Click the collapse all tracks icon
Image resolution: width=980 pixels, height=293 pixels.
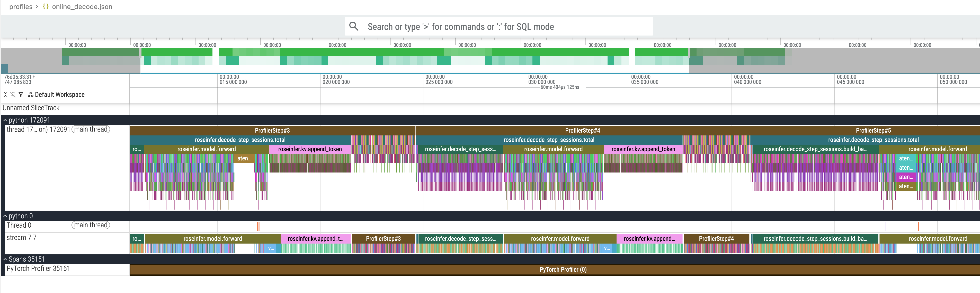pyautogui.click(x=5, y=94)
